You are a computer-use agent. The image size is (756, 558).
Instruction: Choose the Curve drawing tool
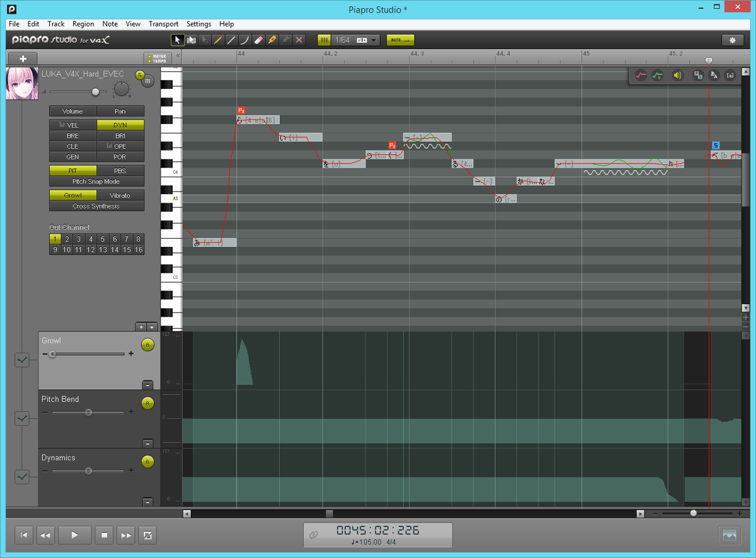[245, 40]
